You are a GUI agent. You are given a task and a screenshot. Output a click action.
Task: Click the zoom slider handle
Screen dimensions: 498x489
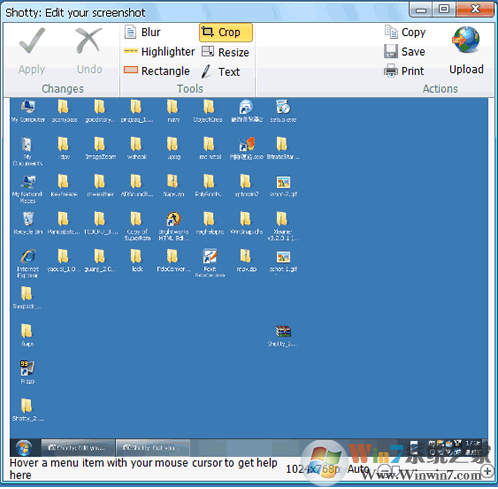tap(396, 471)
